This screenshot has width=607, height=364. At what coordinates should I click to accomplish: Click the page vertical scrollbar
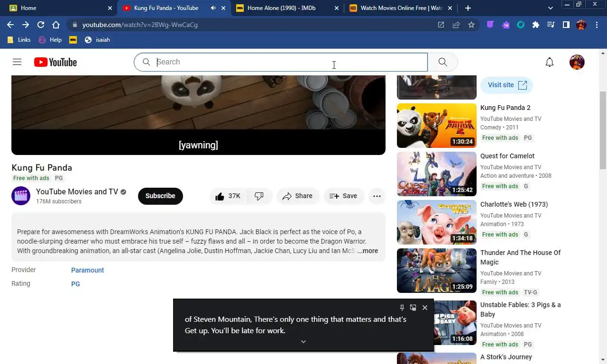click(x=603, y=130)
